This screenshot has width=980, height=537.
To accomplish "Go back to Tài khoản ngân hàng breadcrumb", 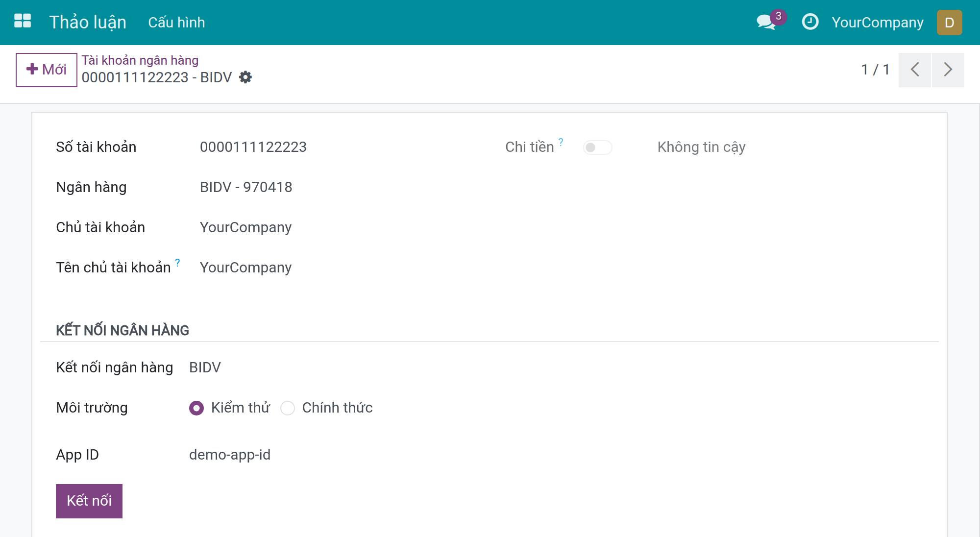I will pos(140,60).
